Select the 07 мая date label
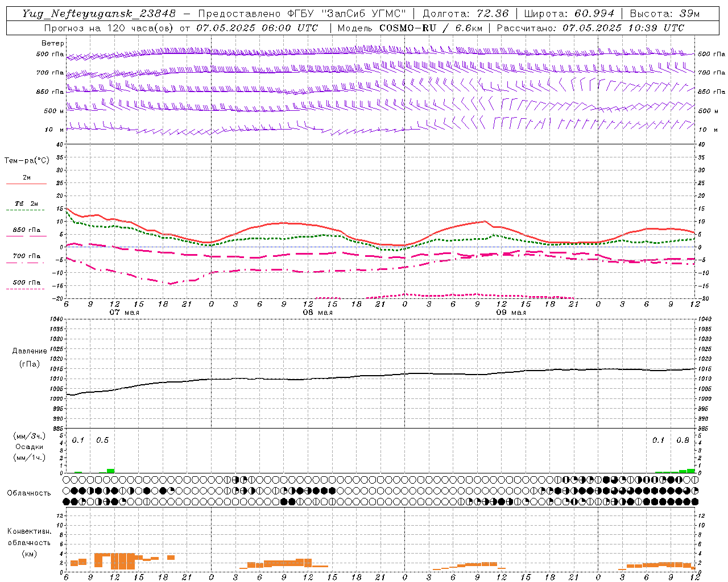 point(125,313)
